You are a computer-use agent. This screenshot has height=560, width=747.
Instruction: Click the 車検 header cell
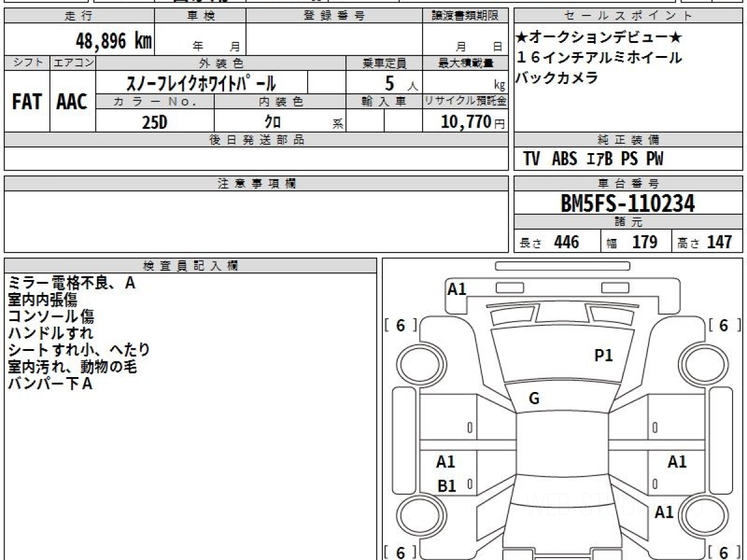coord(200,16)
